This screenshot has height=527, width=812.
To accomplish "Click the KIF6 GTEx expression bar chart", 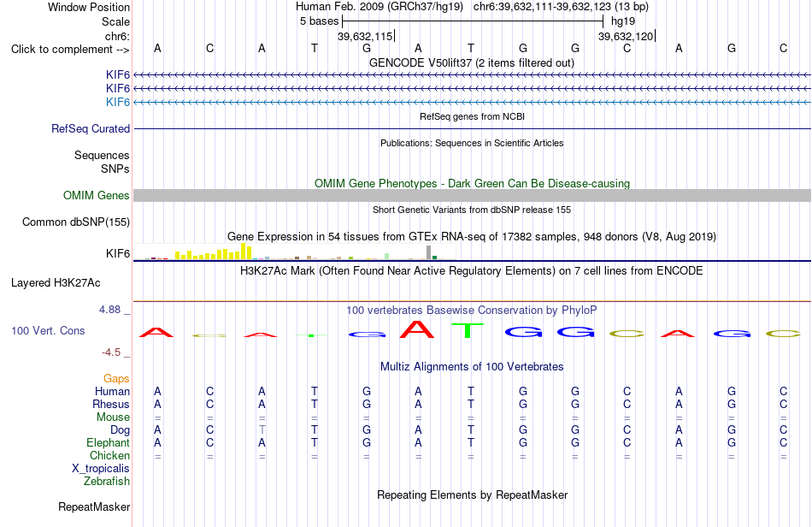I will (x=295, y=252).
